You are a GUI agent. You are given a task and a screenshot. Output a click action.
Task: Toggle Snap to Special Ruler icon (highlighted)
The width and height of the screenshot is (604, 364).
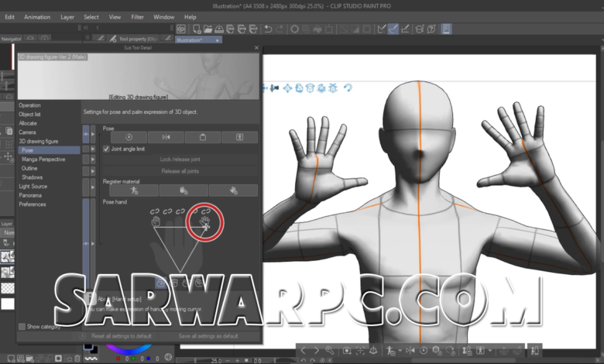pos(393,29)
